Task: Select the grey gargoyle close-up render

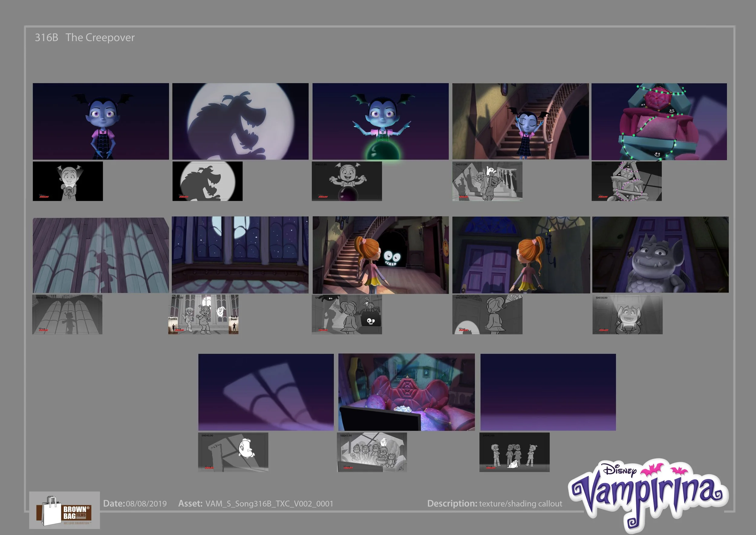Action: 660,255
